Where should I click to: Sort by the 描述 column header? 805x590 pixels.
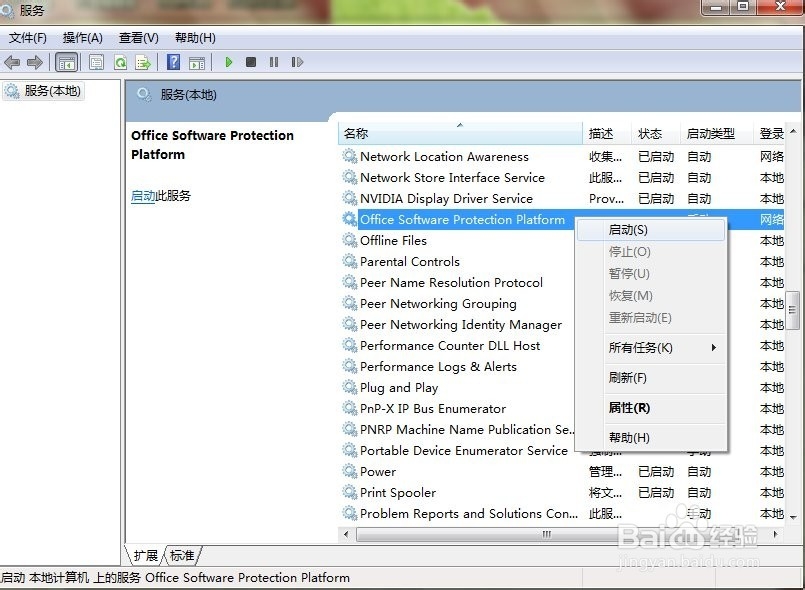(607, 134)
